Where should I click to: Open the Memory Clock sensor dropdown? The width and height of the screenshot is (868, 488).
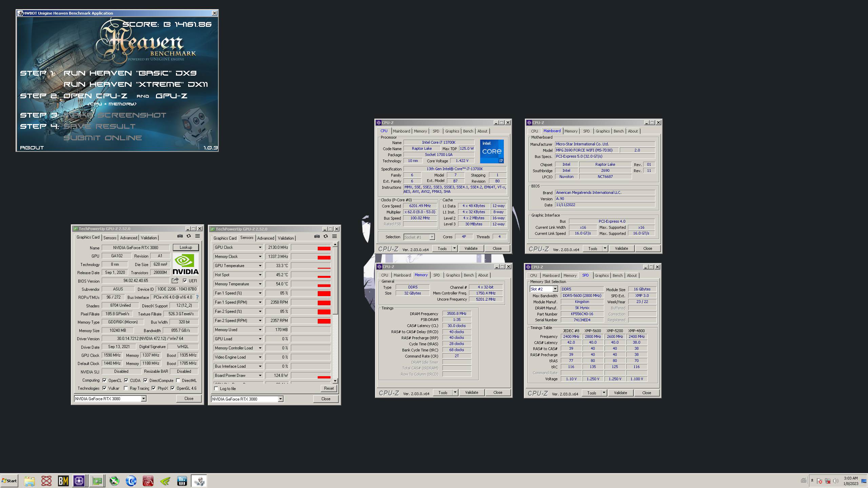260,257
